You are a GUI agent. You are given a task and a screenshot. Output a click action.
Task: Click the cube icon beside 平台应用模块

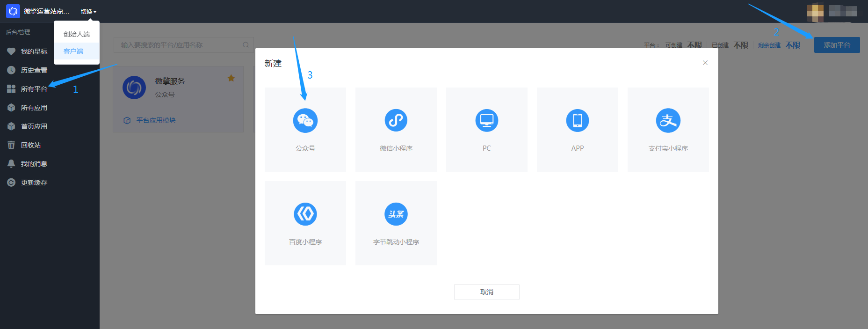pos(127,120)
